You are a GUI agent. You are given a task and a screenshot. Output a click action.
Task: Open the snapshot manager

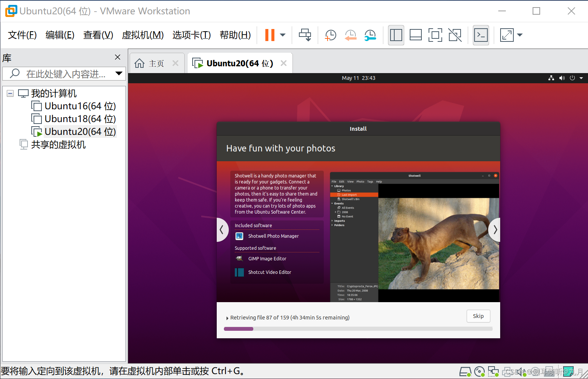370,35
